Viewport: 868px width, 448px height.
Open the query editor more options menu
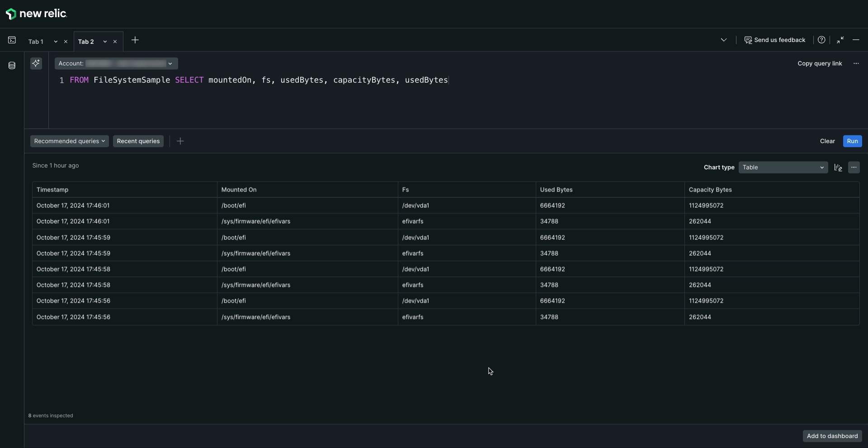coord(856,64)
